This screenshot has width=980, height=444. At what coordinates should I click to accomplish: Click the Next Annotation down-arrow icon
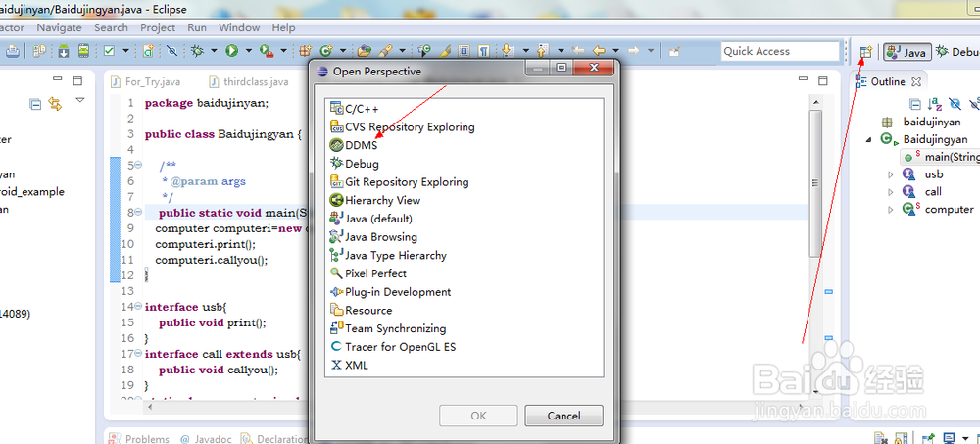[x=507, y=51]
